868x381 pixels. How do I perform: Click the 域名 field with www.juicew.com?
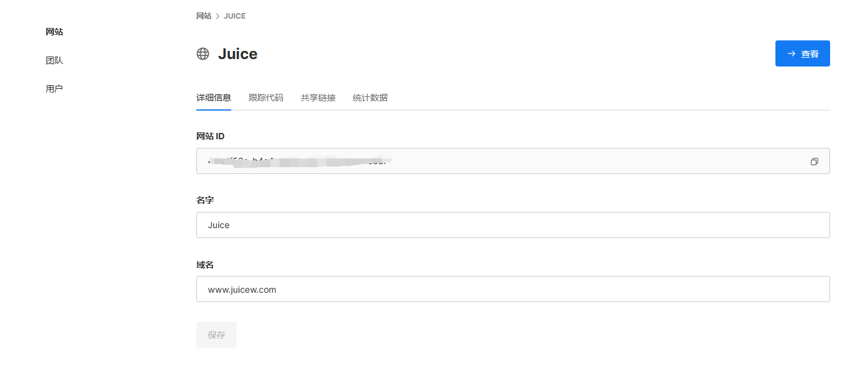[513, 289]
